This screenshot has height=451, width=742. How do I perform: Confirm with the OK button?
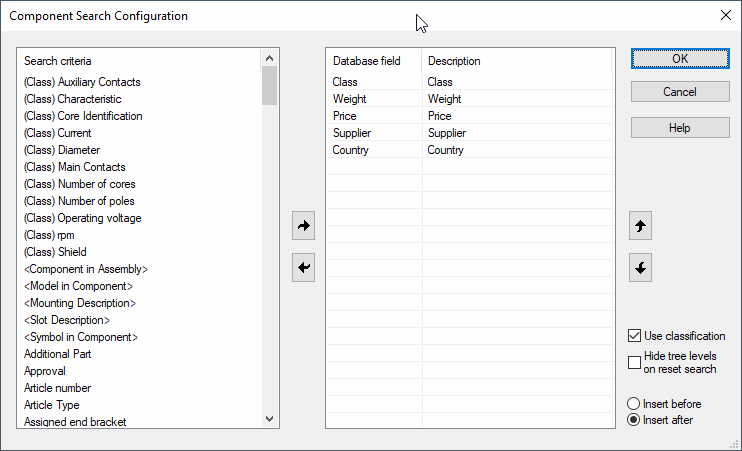(680, 59)
